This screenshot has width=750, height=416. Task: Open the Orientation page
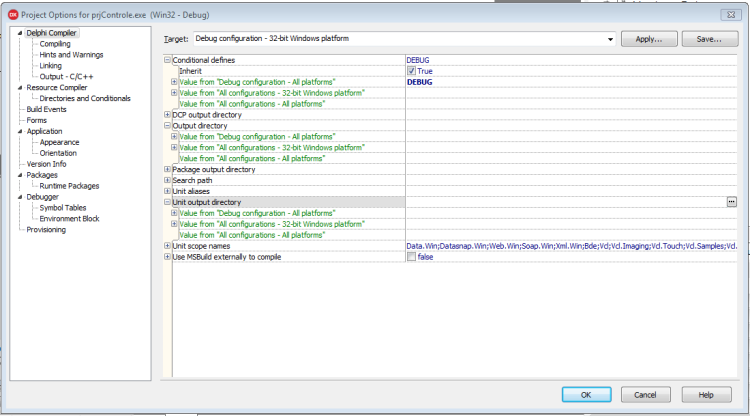click(x=58, y=153)
